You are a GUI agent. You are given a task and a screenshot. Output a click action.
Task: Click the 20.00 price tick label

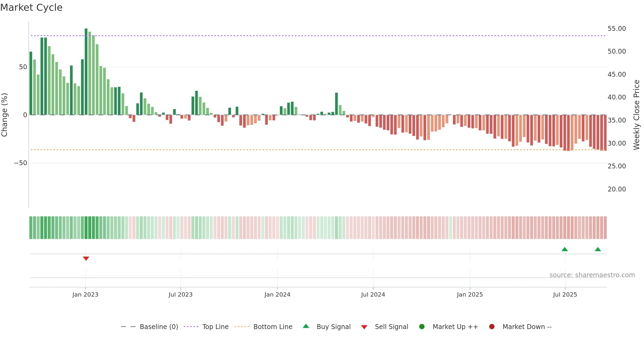tap(617, 189)
